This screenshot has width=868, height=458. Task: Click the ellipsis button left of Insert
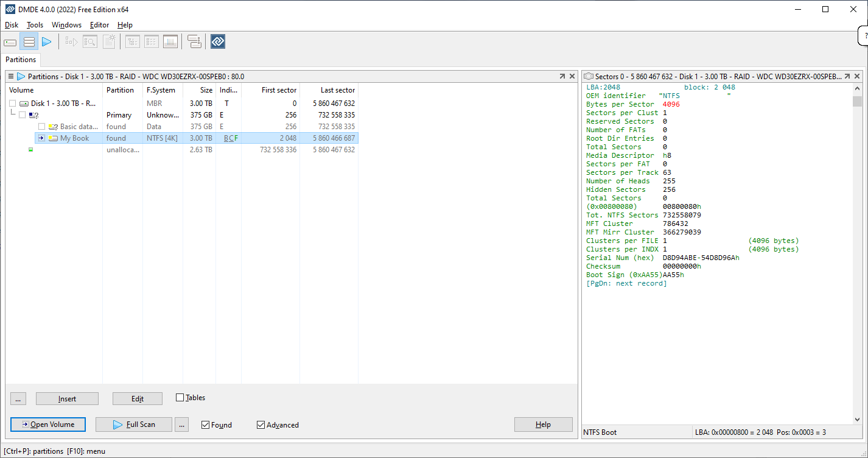[18, 399]
